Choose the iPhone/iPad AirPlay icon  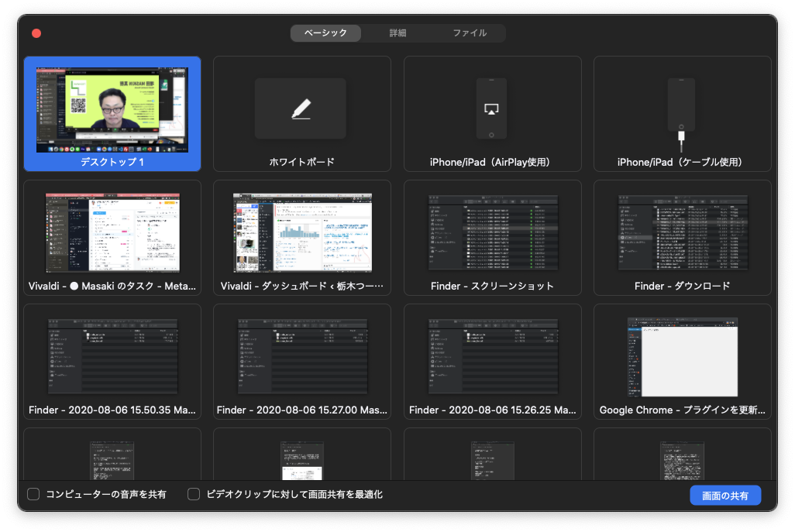pyautogui.click(x=491, y=109)
